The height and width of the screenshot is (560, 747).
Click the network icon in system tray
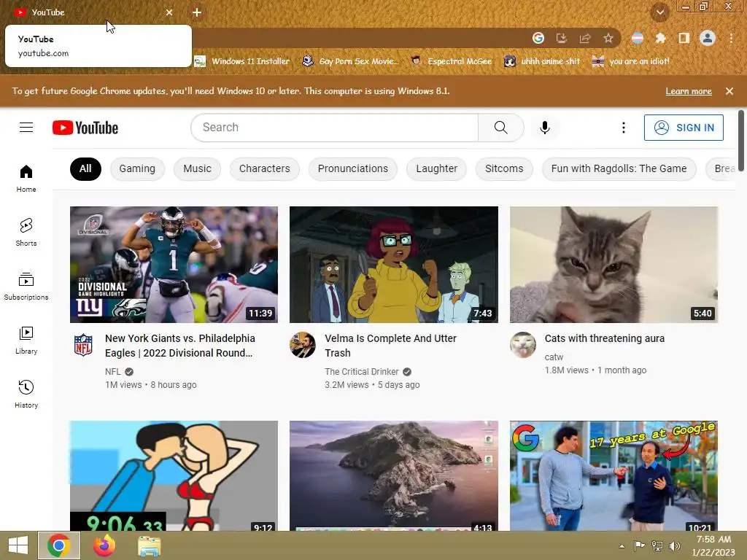(657, 545)
